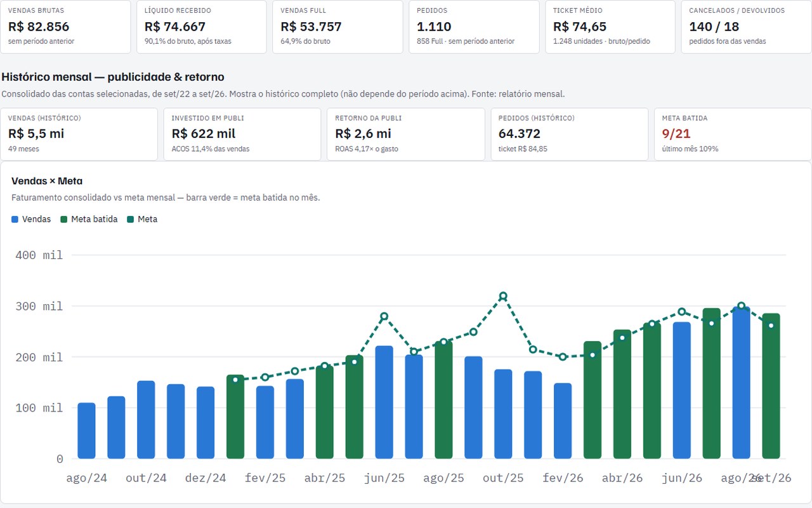Click the blue bar above jun/25
812x508 pixels.
[x=384, y=402]
